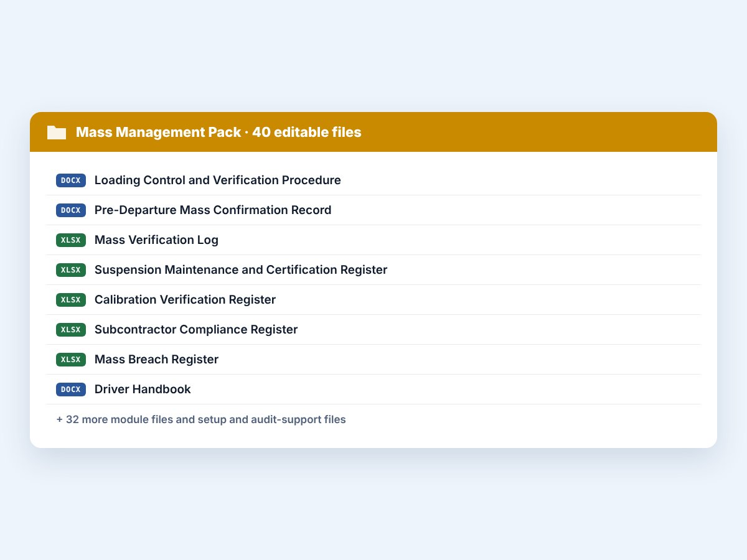Open Pre-Departure Mass Confirmation Record

coord(213,210)
